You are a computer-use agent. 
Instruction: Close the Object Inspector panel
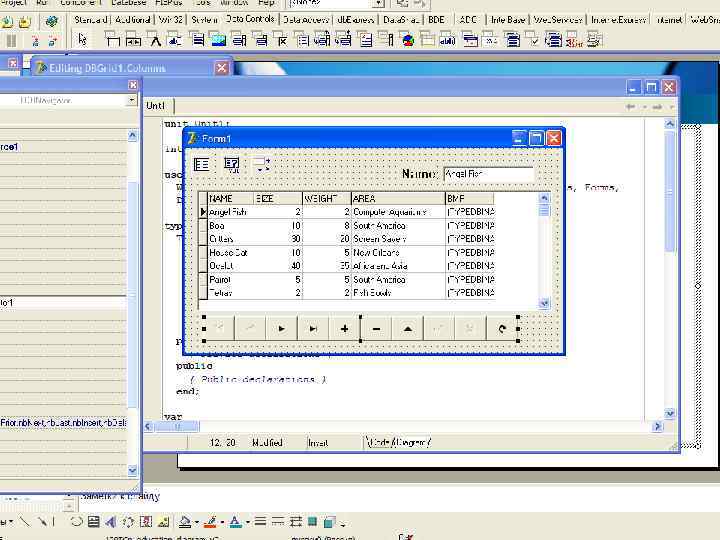pyautogui.click(x=133, y=85)
